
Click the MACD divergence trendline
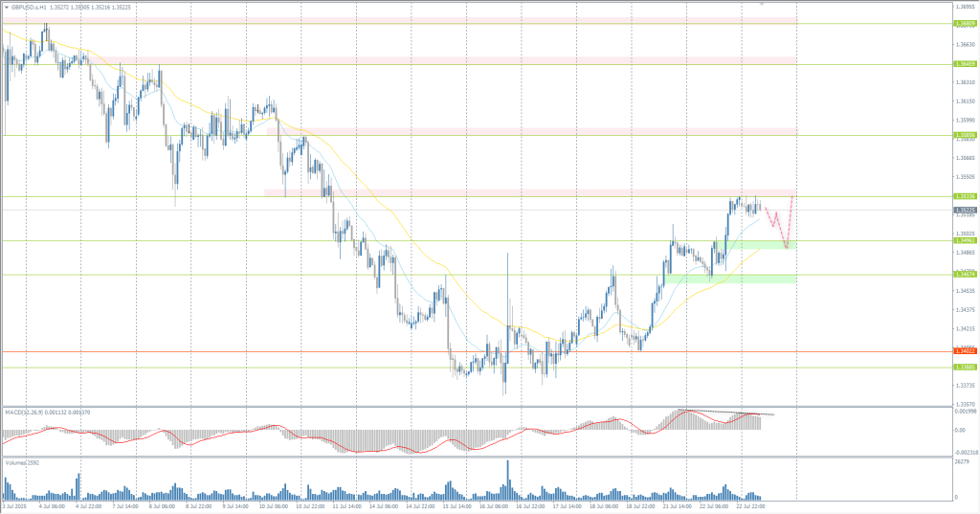coord(727,413)
